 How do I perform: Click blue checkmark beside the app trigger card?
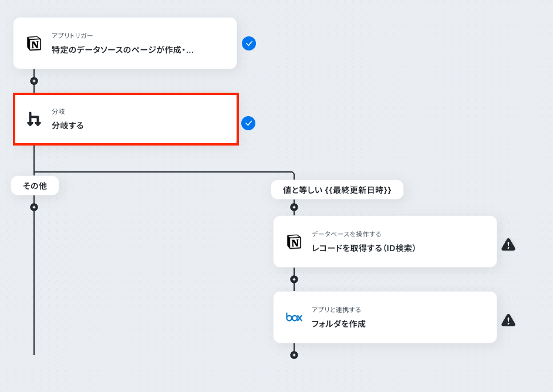click(x=249, y=43)
